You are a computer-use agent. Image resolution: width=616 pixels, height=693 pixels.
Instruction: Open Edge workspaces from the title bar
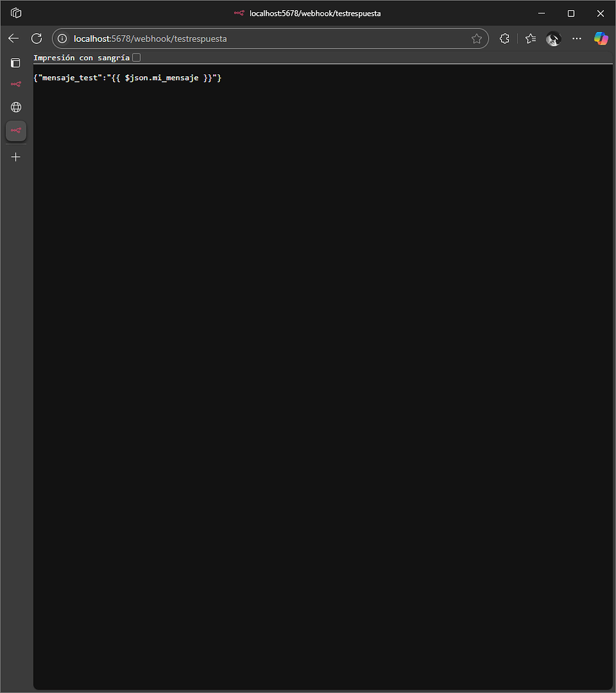point(15,13)
